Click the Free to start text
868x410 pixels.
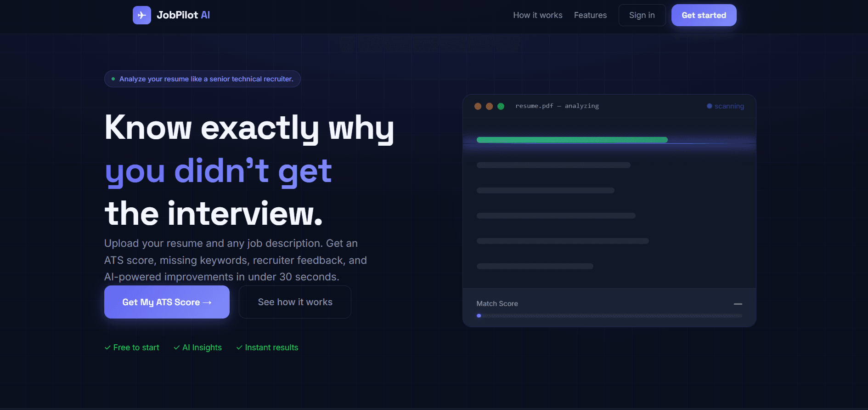point(136,347)
